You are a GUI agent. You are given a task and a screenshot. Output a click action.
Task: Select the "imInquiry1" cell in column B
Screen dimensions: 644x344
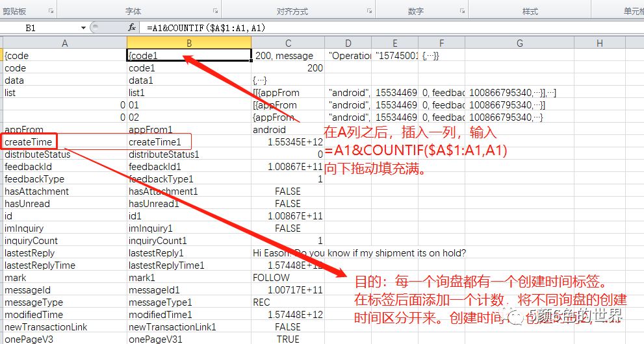[189, 228]
